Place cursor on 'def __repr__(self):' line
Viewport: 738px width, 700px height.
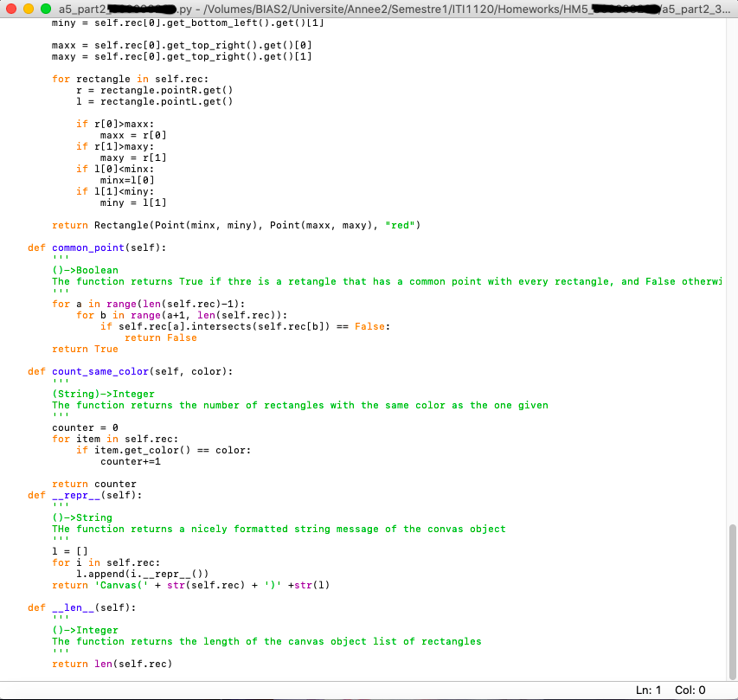click(x=84, y=495)
